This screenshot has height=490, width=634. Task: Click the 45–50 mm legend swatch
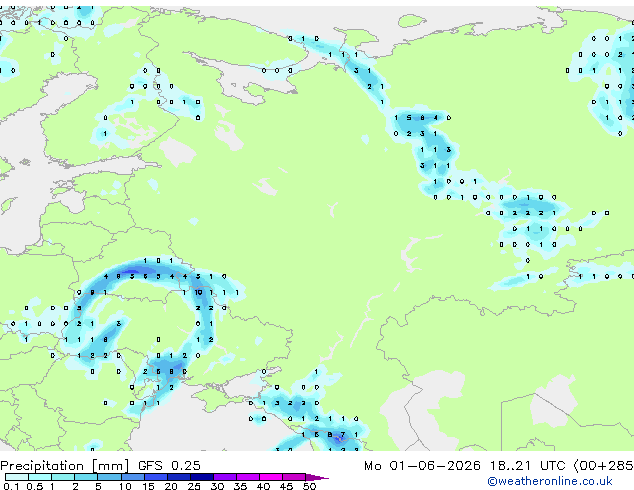pyautogui.click(x=294, y=477)
